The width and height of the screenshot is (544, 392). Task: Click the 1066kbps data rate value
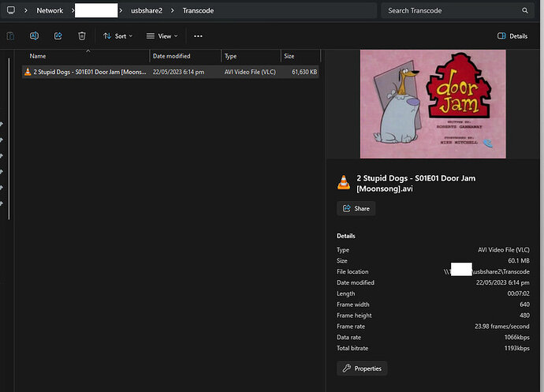coord(517,337)
